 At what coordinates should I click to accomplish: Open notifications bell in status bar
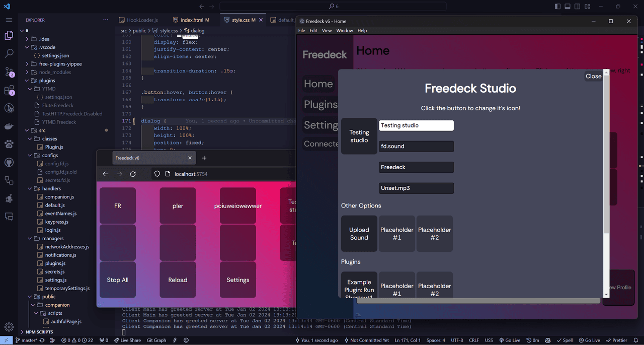coord(637,340)
